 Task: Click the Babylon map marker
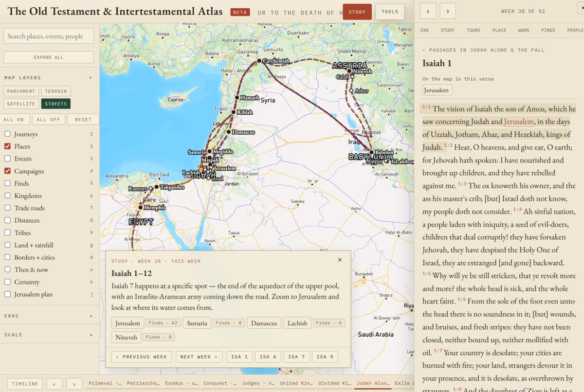371,152
